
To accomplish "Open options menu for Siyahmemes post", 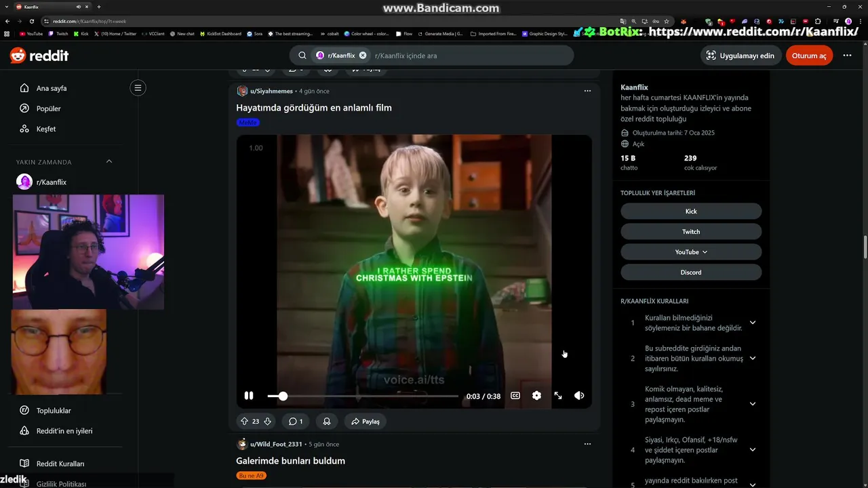I will click(x=587, y=91).
